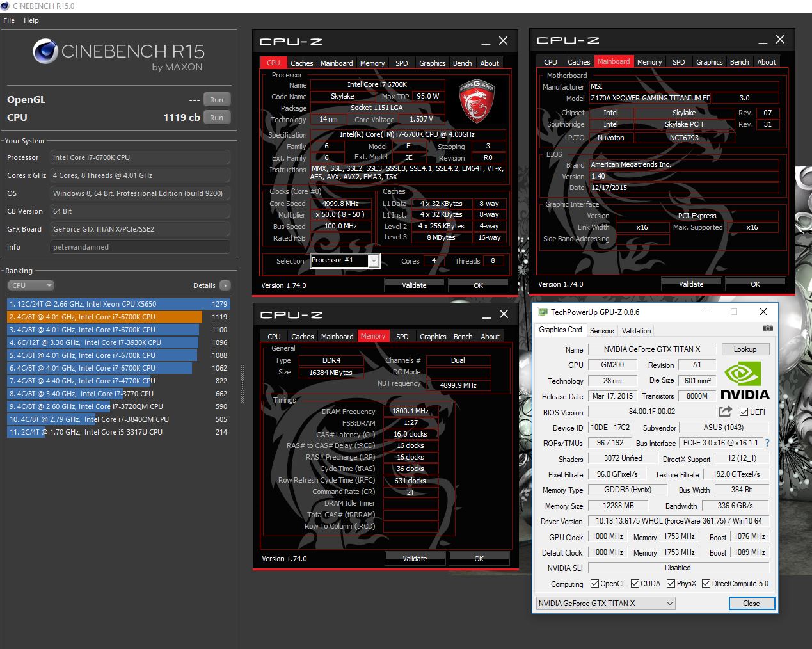Click the Lookup button in GPU-Z
The image size is (812, 649).
pyautogui.click(x=745, y=349)
